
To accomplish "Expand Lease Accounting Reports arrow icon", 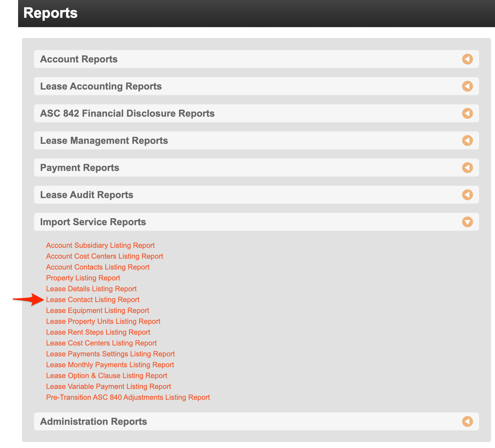I will pyautogui.click(x=467, y=86).
